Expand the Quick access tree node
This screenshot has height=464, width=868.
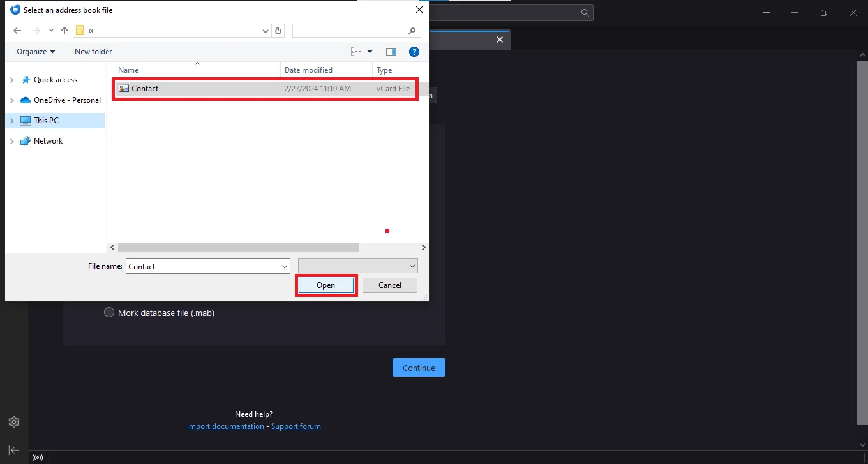(x=11, y=80)
